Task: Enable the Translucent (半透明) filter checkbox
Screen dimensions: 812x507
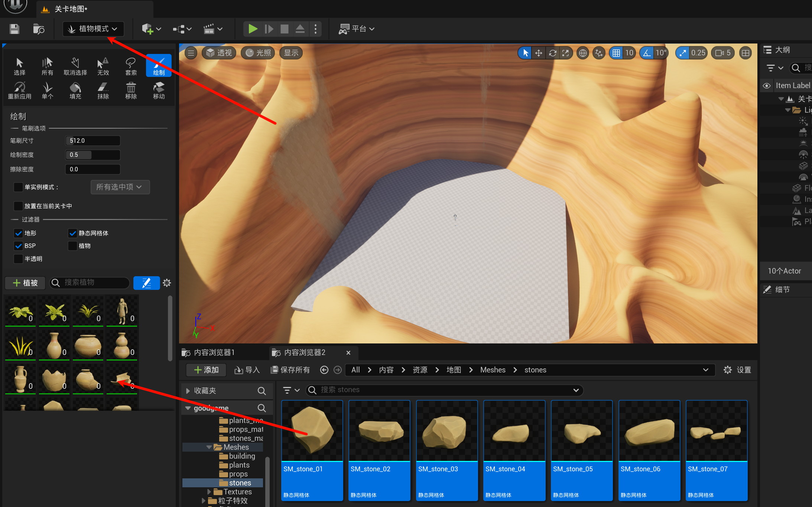Action: coord(18,259)
